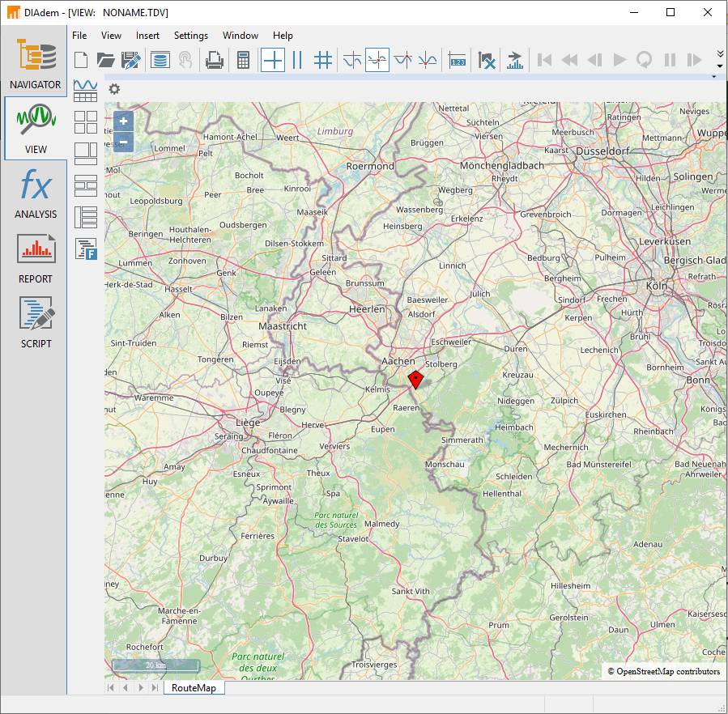The image size is (728, 714).
Task: Click the red map marker near Aachen
Action: pos(415,380)
